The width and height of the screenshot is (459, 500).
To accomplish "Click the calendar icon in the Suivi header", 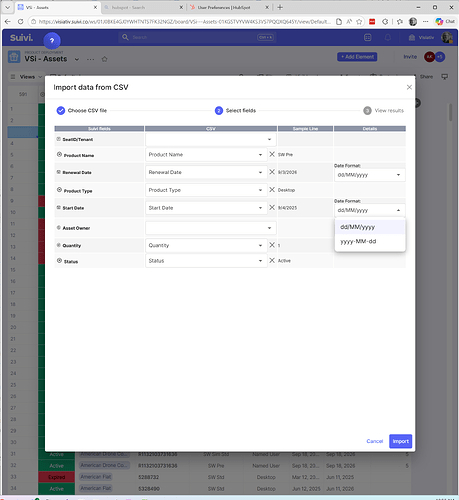I will [x=368, y=37].
